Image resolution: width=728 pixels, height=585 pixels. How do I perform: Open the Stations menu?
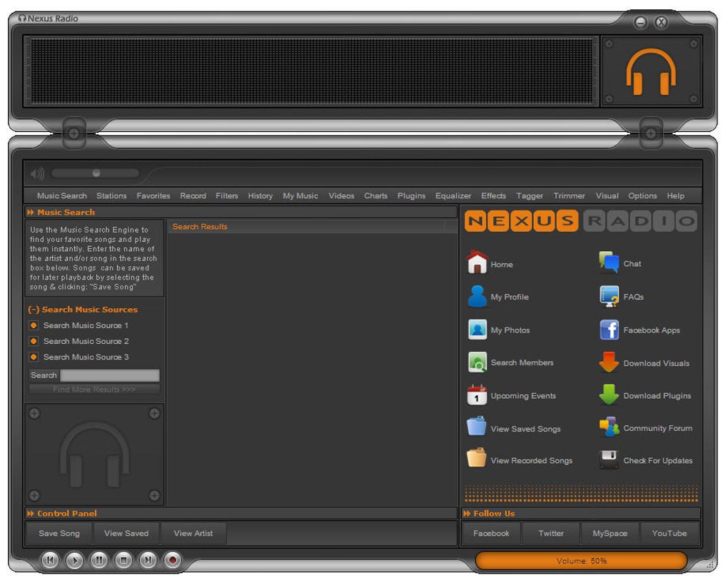pos(111,195)
